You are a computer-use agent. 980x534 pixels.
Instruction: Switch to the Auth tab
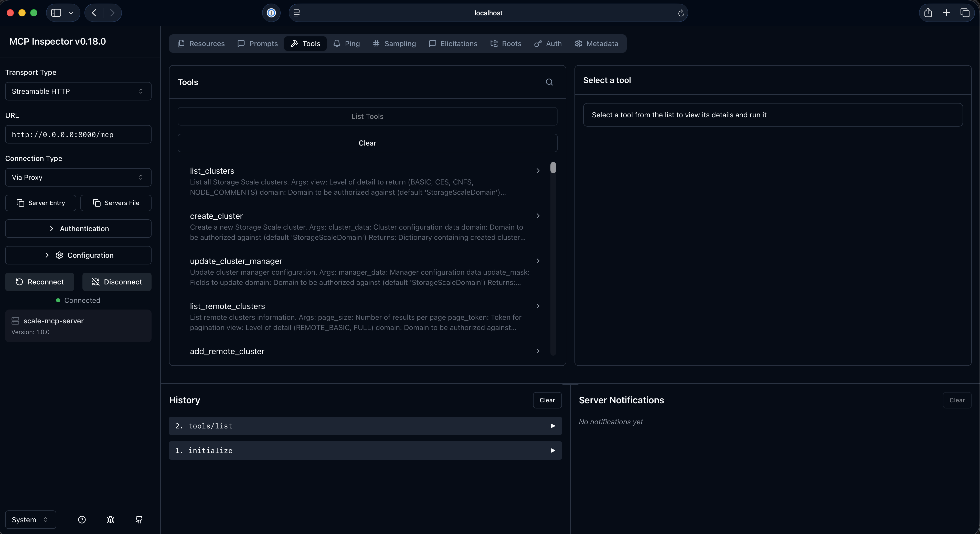click(548, 43)
